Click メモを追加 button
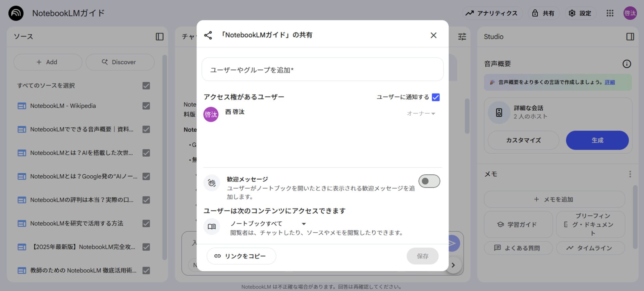Image resolution: width=644 pixels, height=291 pixels. tap(554, 199)
